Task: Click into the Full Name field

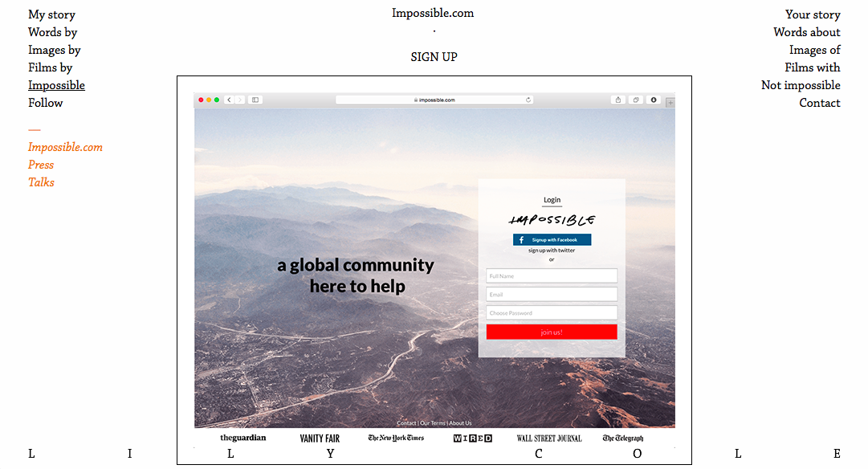Action: (x=552, y=276)
